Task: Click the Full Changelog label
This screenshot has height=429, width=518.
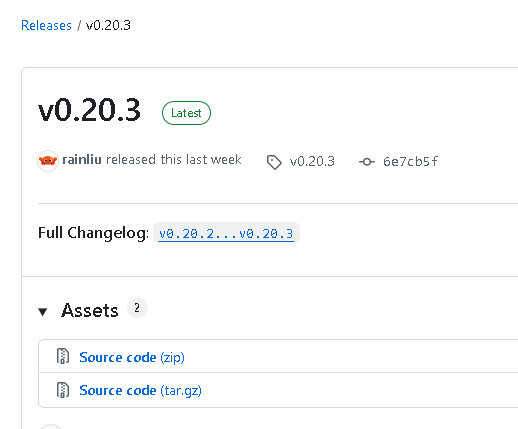Action: coord(93,233)
